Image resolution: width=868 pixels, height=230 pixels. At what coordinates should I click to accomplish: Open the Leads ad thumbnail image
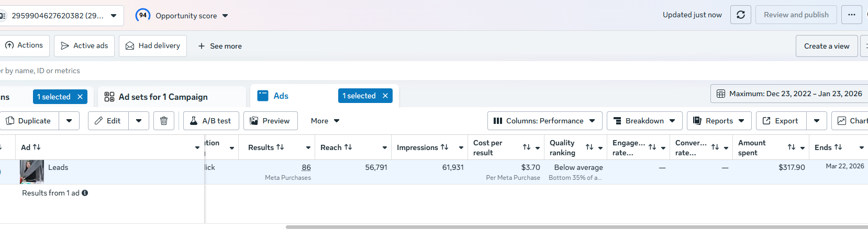point(31,172)
